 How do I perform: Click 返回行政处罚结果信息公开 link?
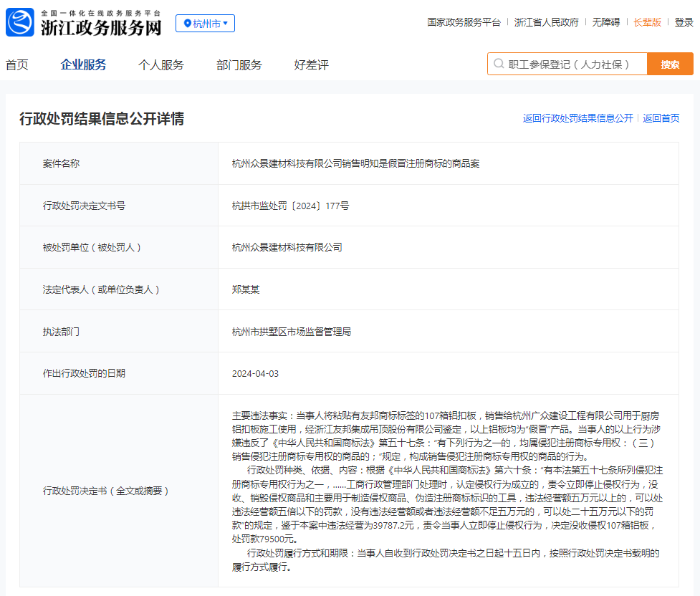pyautogui.click(x=578, y=118)
